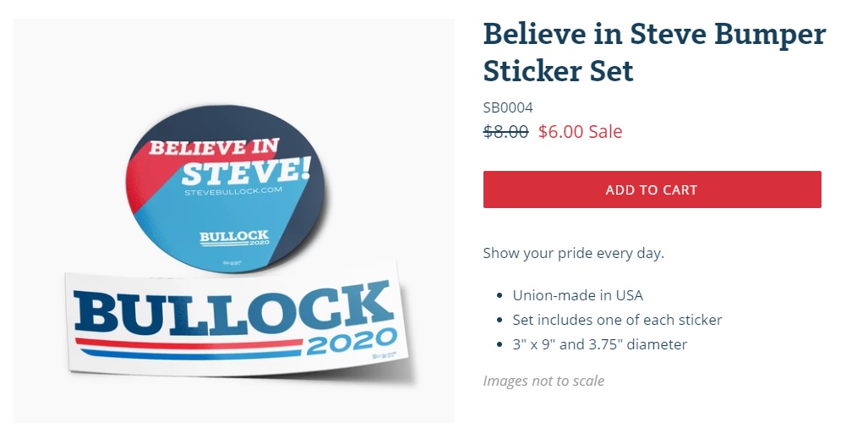This screenshot has height=423, width=868.
Task: Select the Union-made in USA bullet
Action: 578,295
